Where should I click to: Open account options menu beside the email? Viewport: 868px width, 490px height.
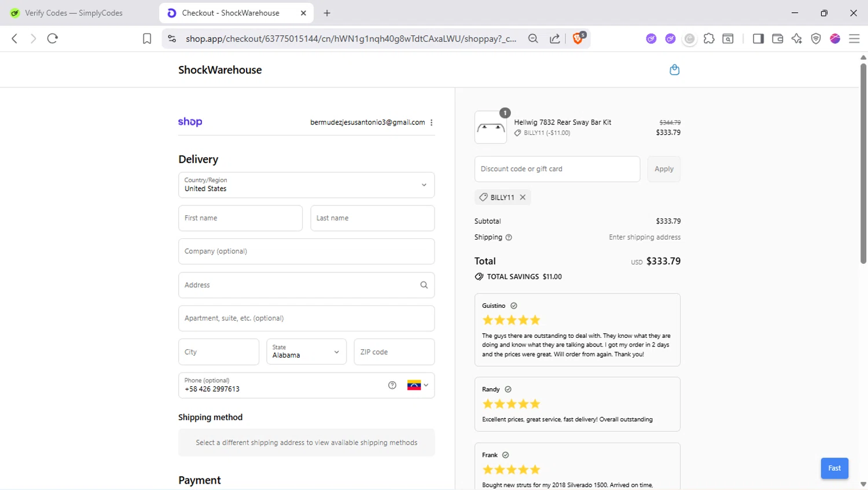click(432, 123)
